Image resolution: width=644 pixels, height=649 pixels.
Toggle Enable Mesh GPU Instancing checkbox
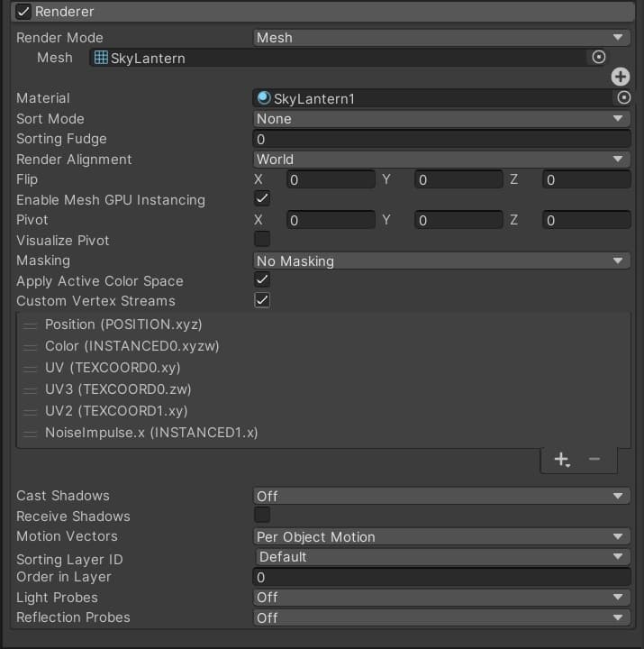pos(262,199)
